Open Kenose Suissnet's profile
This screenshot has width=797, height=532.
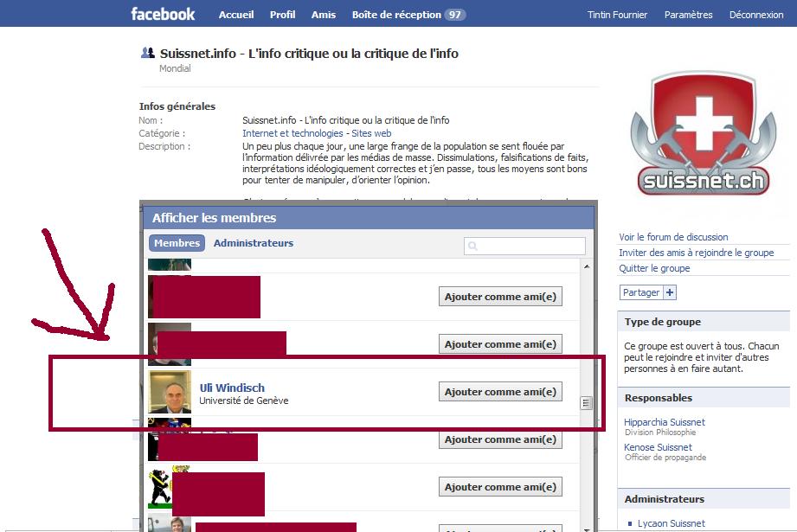(x=658, y=447)
